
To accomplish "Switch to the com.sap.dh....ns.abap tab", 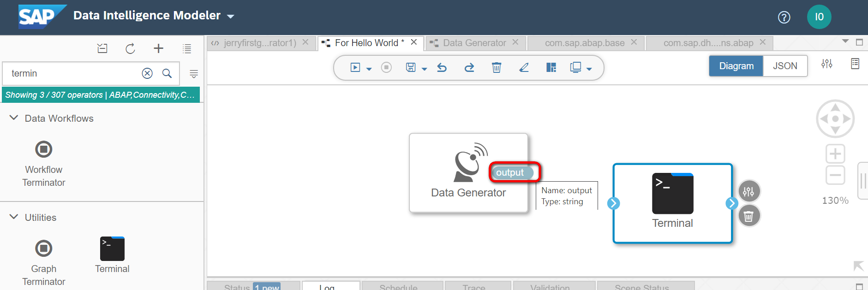I will [708, 43].
